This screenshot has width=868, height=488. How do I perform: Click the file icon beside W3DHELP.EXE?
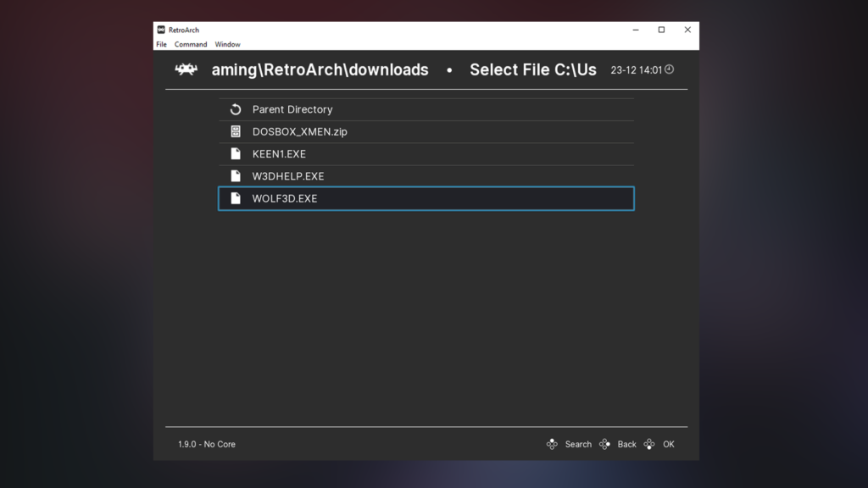[236, 176]
